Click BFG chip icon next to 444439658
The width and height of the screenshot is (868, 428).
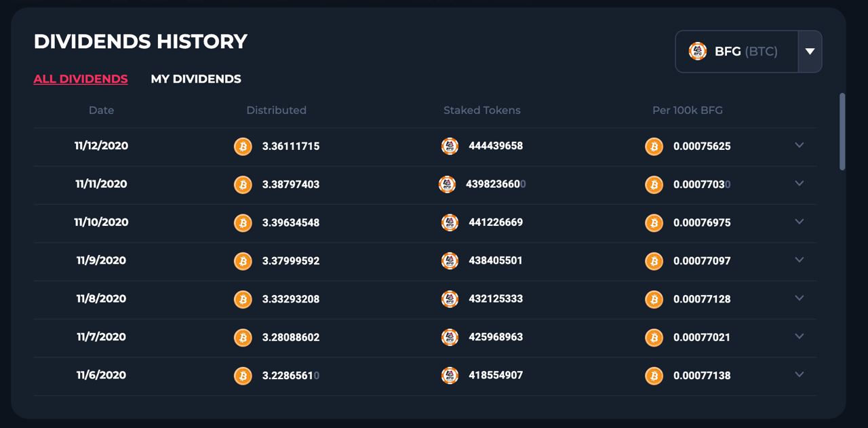450,146
